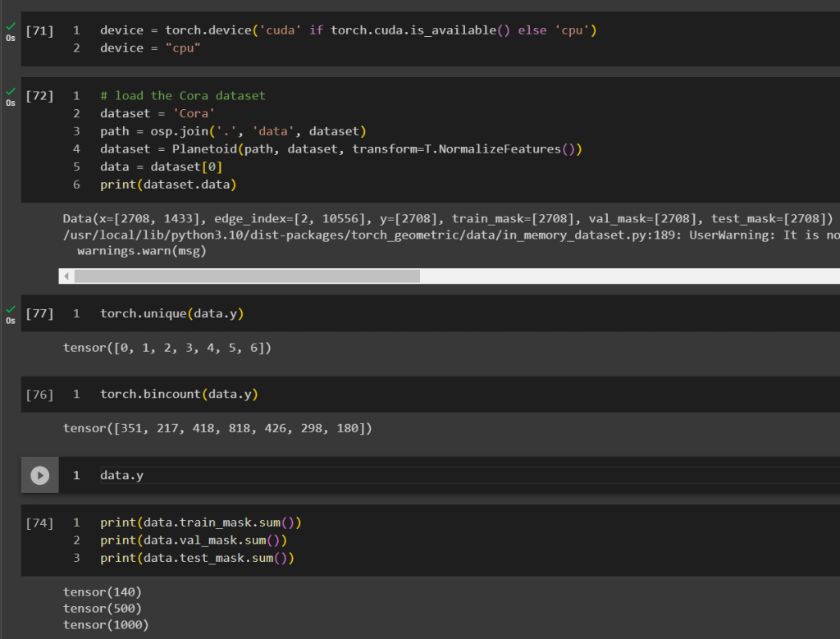Image resolution: width=840 pixels, height=639 pixels.
Task: Place cursor on the print(data.val_mask.sum()) line
Action: point(194,541)
